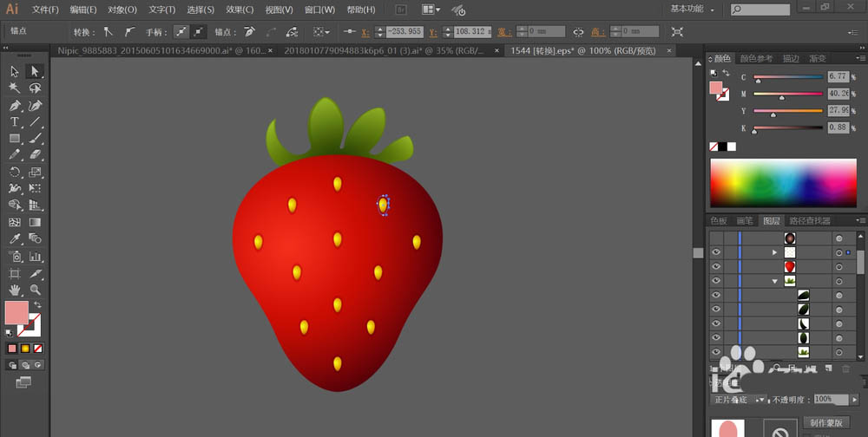
Task: Select the Direct Selection tool
Action: click(36, 71)
